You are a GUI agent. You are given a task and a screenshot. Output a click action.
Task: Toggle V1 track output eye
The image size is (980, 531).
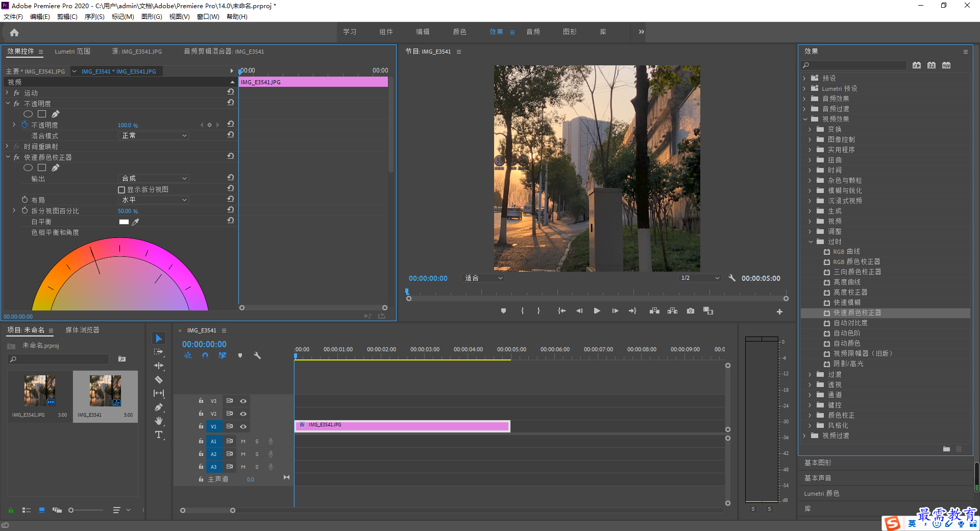click(243, 426)
